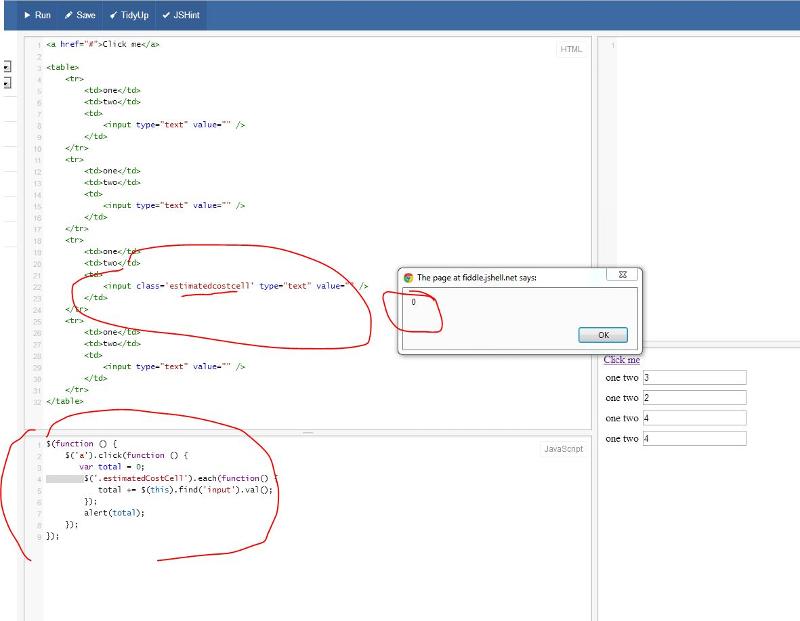800x621 pixels.
Task: Close the fiddle.jshell.net alert dialog
Action: [624, 274]
